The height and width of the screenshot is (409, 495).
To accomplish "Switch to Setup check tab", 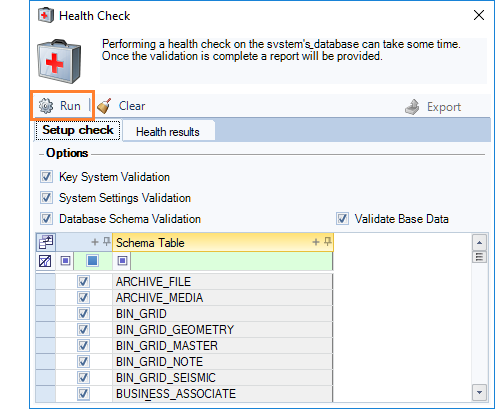I will (78, 130).
